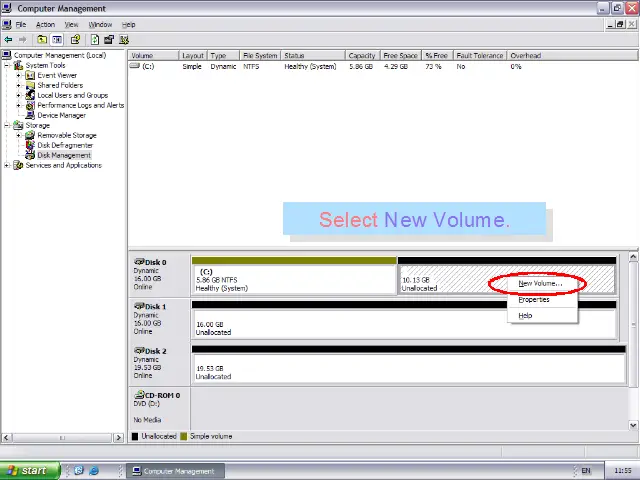Click the (C:) volume icon in list
Image resolution: width=640 pixels, height=480 pixels.
tap(135, 66)
